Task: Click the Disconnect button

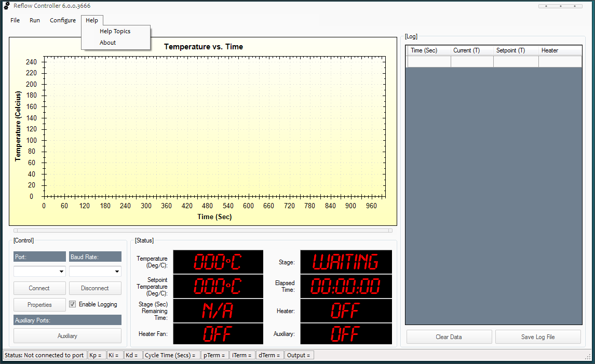Action: 95,288
